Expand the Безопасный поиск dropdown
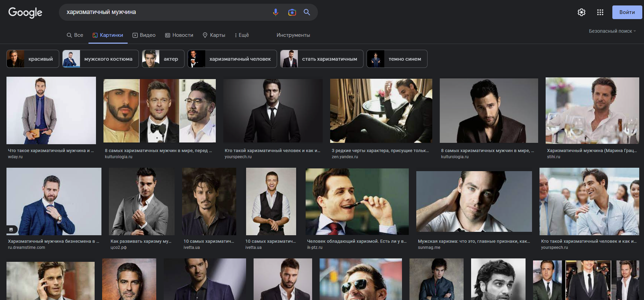The image size is (644, 300). [x=612, y=31]
